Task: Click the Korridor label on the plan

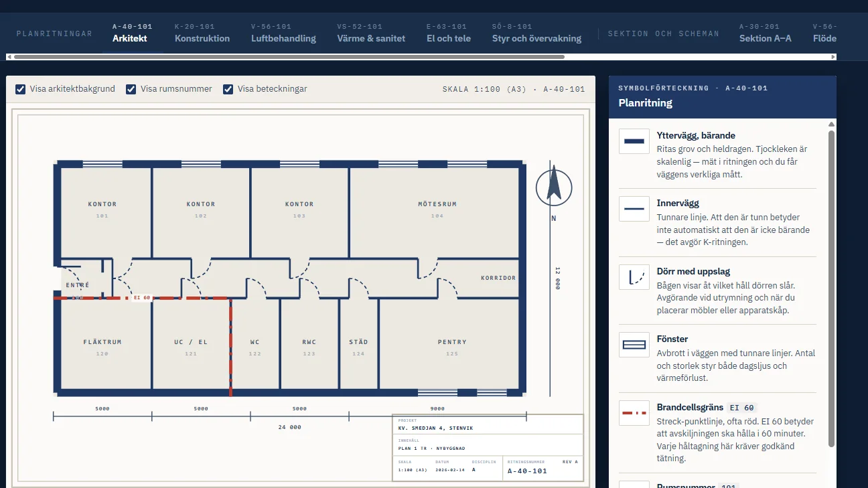Action: coord(498,278)
